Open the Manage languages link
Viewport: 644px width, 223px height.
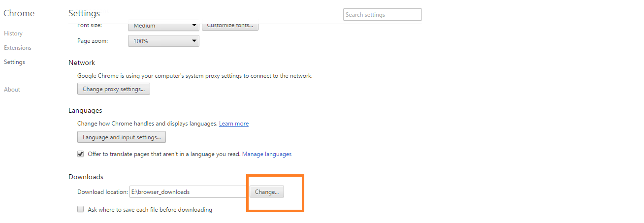pyautogui.click(x=267, y=154)
